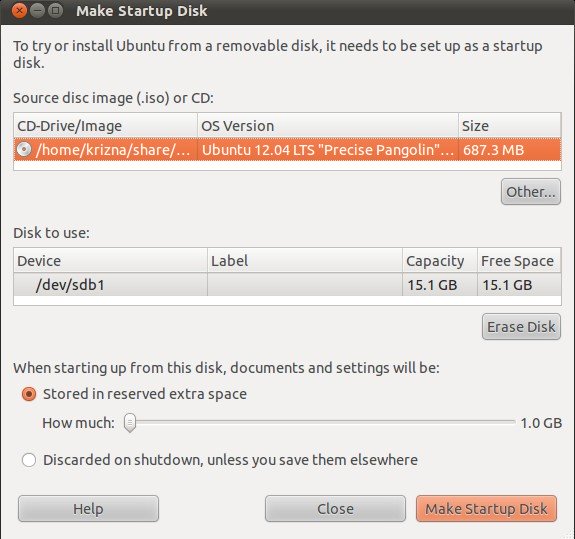
Task: Close the window with the orange X button
Action: (19, 11)
